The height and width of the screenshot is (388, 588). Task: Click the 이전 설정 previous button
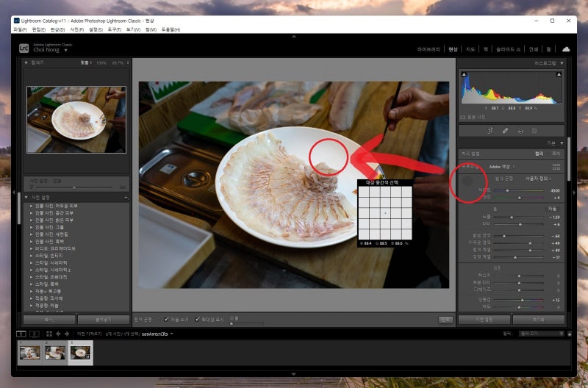[484, 320]
